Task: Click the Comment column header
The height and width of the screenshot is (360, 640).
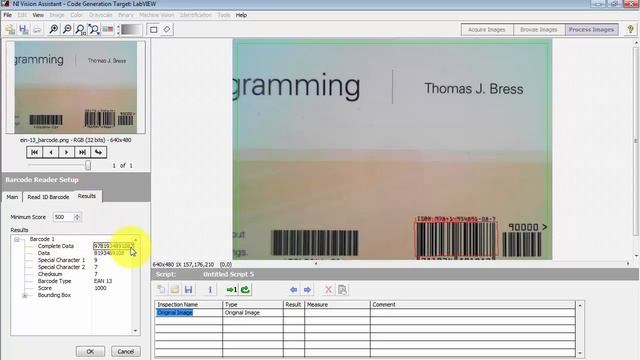Action: point(473,304)
